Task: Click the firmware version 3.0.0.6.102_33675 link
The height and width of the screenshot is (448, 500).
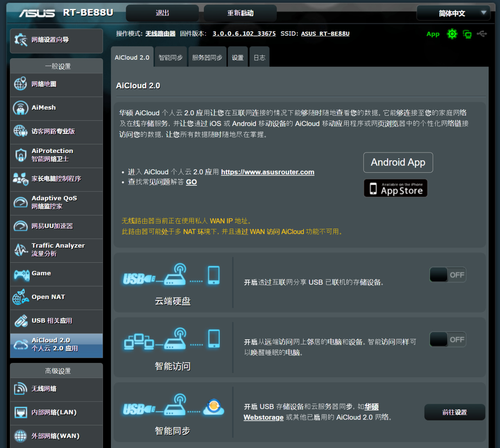Action: click(244, 34)
